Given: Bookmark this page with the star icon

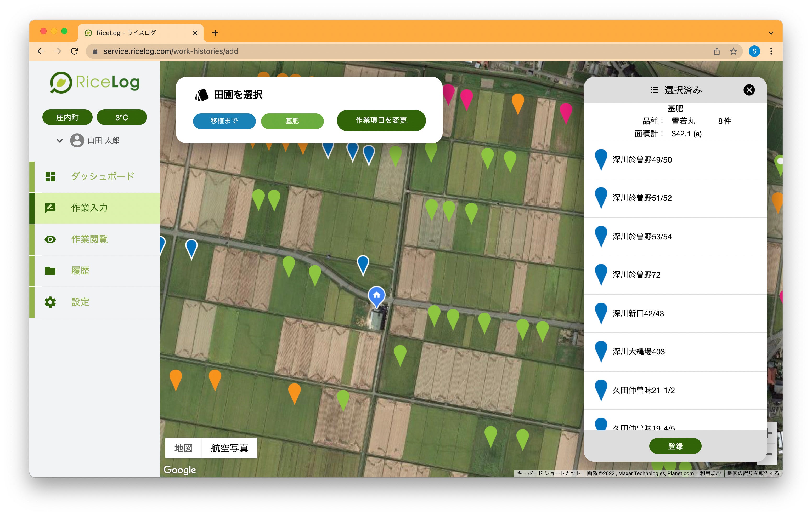Looking at the screenshot, I should tap(733, 51).
